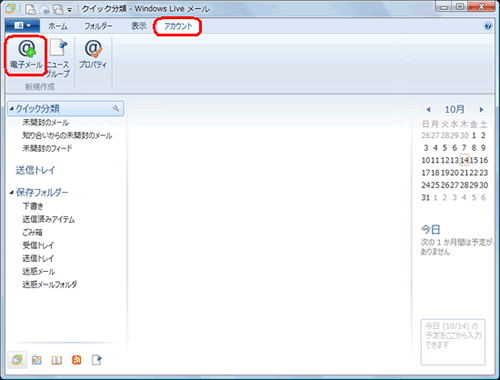Collapse the 保存フォルダー tree
The height and width of the screenshot is (380, 500).
pyautogui.click(x=12, y=192)
